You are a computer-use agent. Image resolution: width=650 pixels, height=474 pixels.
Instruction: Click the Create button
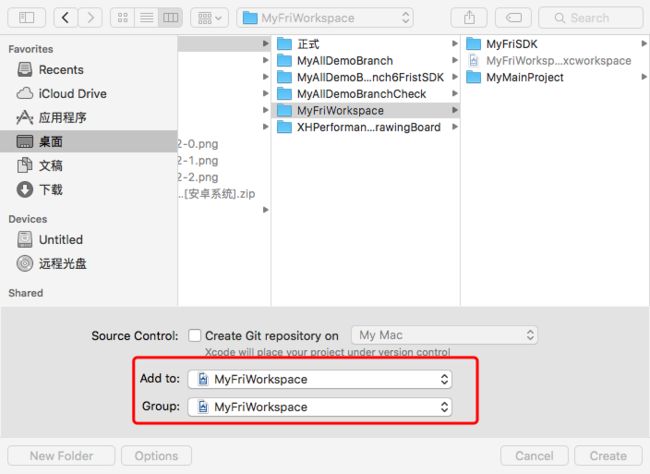coord(608,456)
